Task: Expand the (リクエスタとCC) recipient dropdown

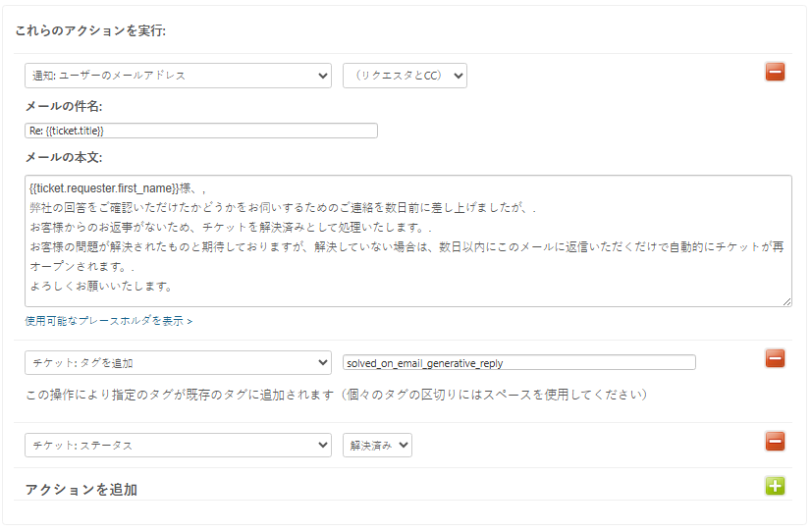Action: [405, 76]
